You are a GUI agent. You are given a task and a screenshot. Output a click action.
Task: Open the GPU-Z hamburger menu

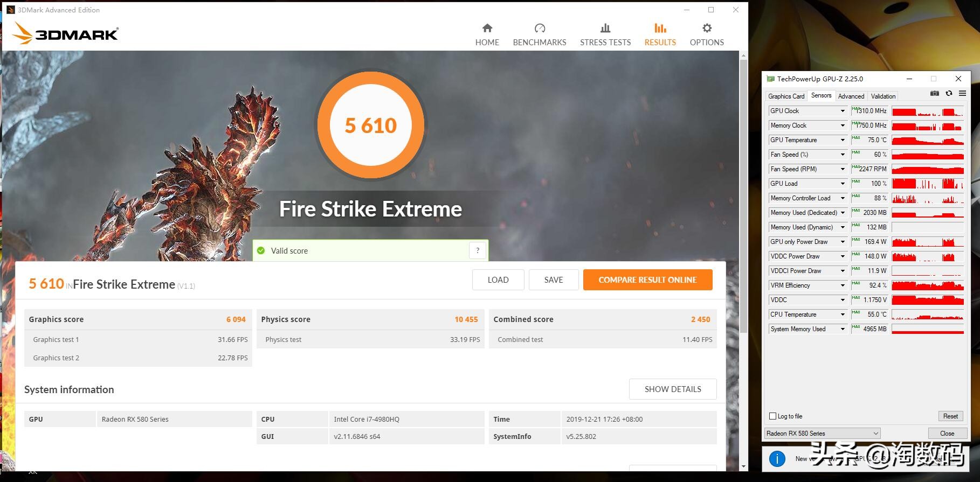[962, 94]
